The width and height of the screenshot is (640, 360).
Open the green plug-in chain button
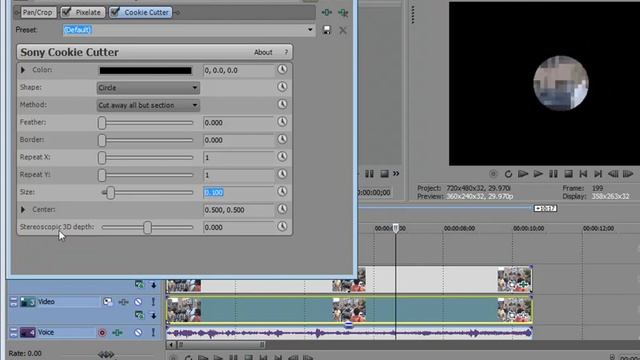pyautogui.click(x=327, y=13)
